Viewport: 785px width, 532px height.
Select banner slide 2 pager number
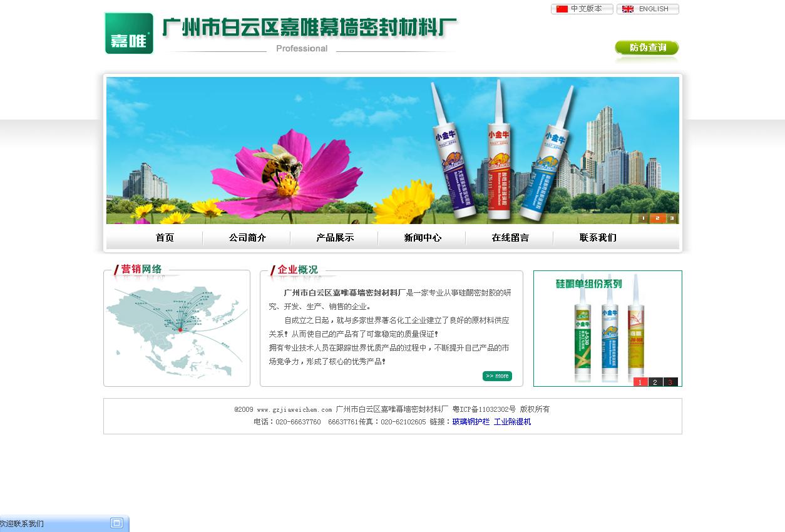click(x=657, y=217)
